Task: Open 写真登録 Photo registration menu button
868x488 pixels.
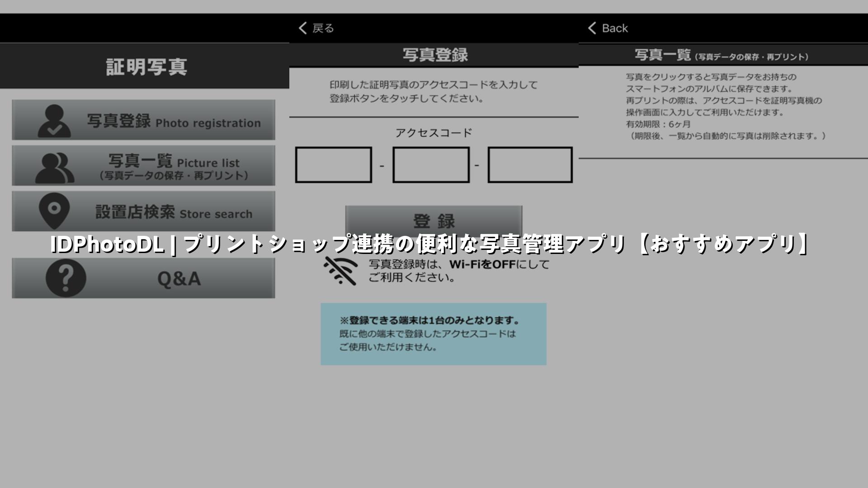Action: tap(143, 120)
